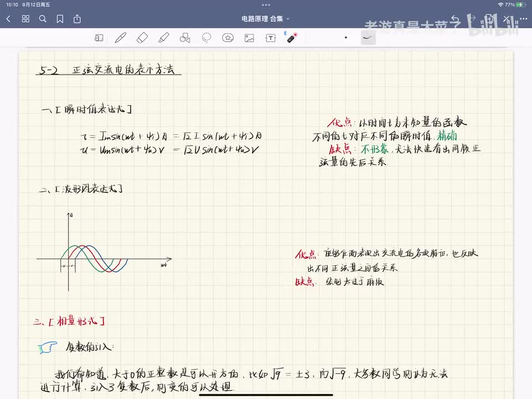Tap the multitasking three dots in the status bar
Image resolution: width=532 pixels, height=399 pixels.
[x=266, y=5]
